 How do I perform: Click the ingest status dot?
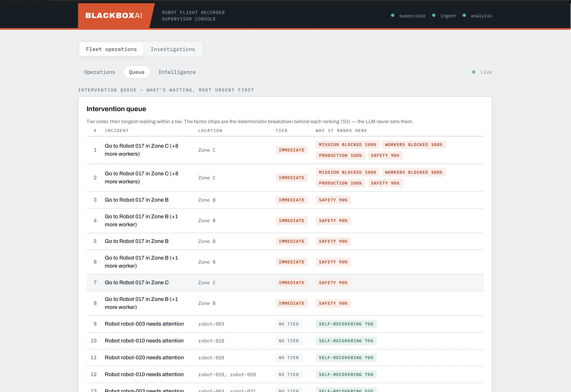tap(434, 15)
